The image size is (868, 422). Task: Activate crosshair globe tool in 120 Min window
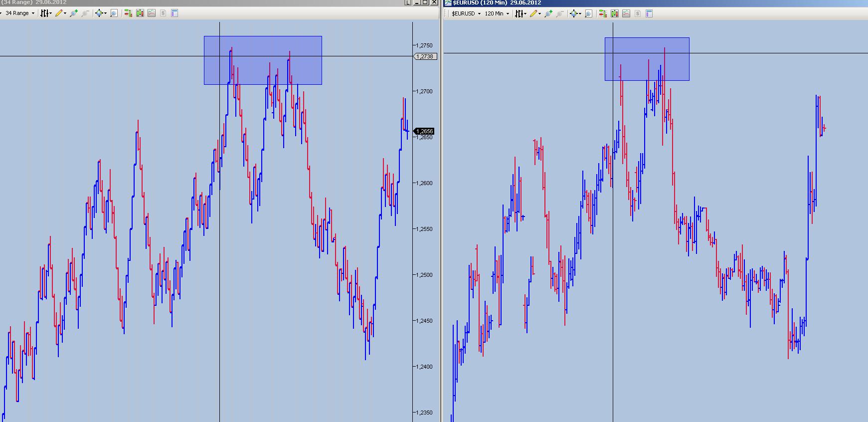tap(573, 13)
